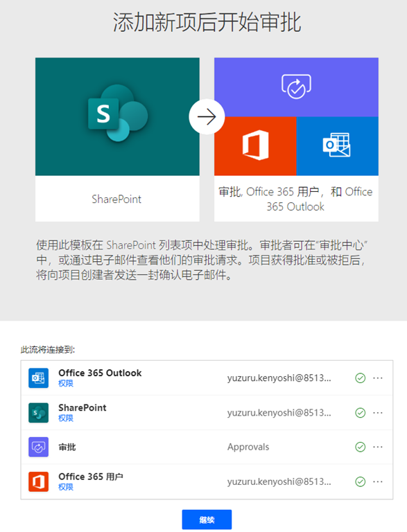Click the SharePoint connection list icon
Image resolution: width=407 pixels, height=532 pixels.
tap(38, 413)
